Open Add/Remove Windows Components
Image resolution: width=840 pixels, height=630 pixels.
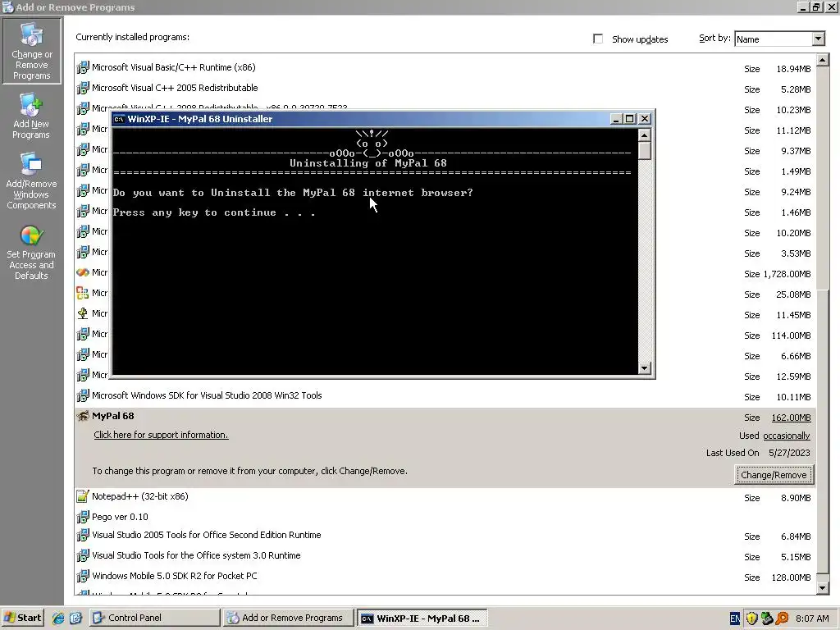pyautogui.click(x=31, y=181)
